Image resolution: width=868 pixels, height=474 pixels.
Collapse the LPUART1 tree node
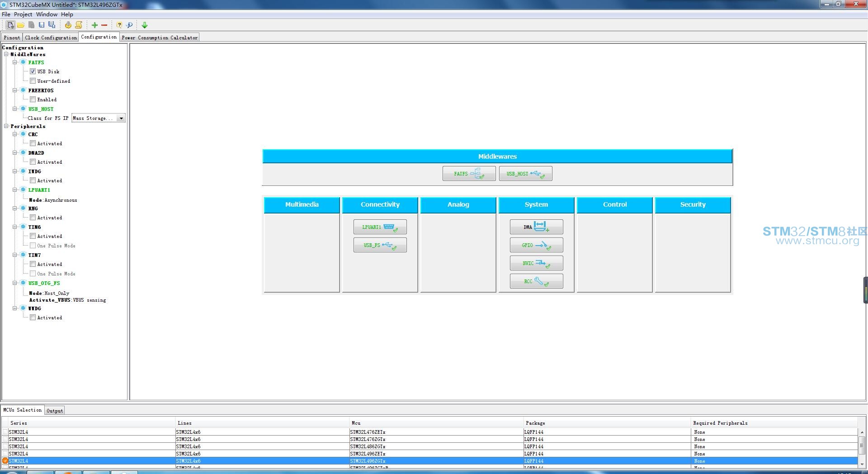click(x=14, y=190)
